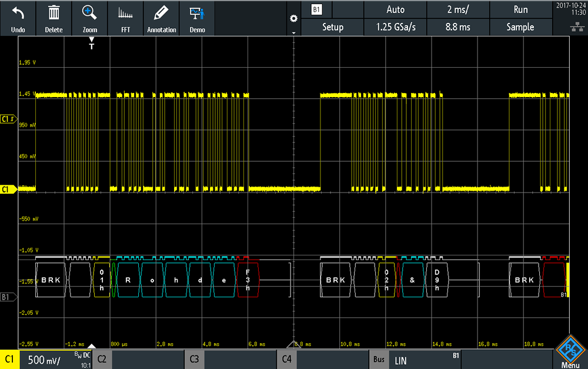Open toolbar settings gear icon
The height and width of the screenshot is (369, 588).
pyautogui.click(x=293, y=18)
